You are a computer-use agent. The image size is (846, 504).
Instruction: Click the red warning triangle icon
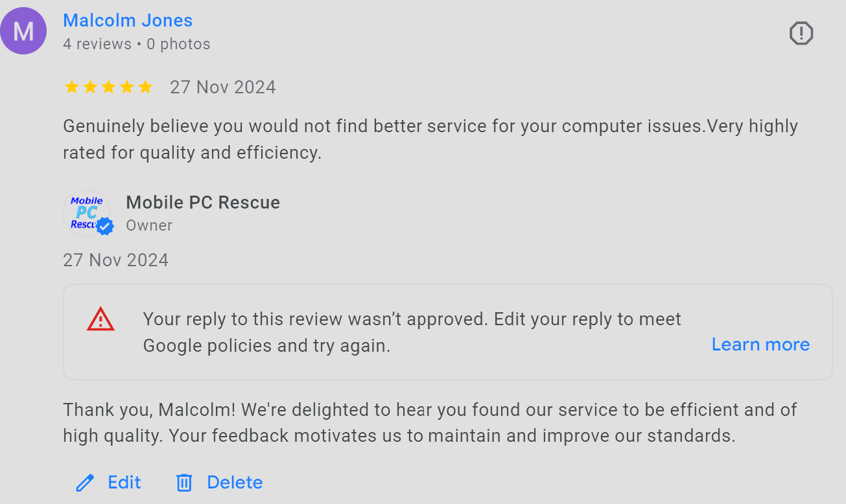100,320
